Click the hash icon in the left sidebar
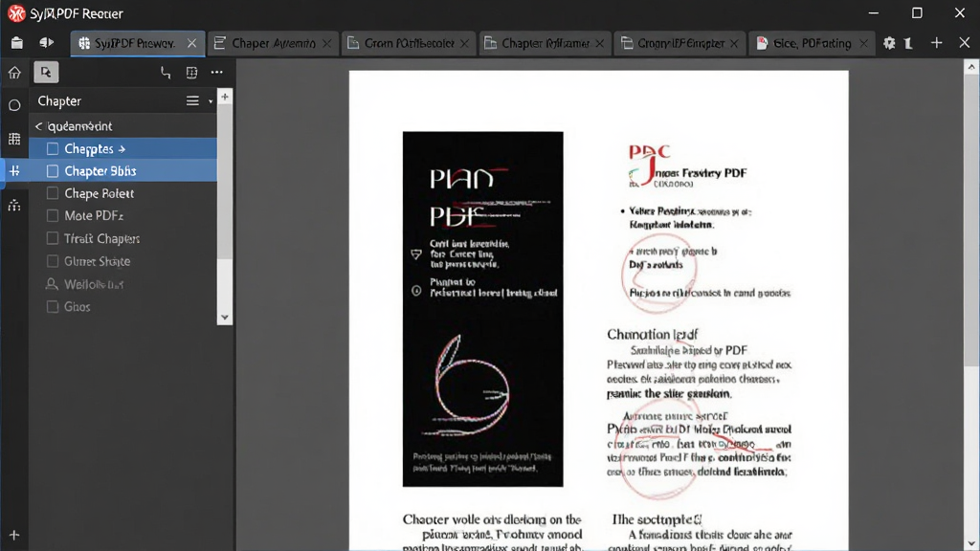Image resolution: width=980 pixels, height=551 pixels. pyautogui.click(x=14, y=171)
